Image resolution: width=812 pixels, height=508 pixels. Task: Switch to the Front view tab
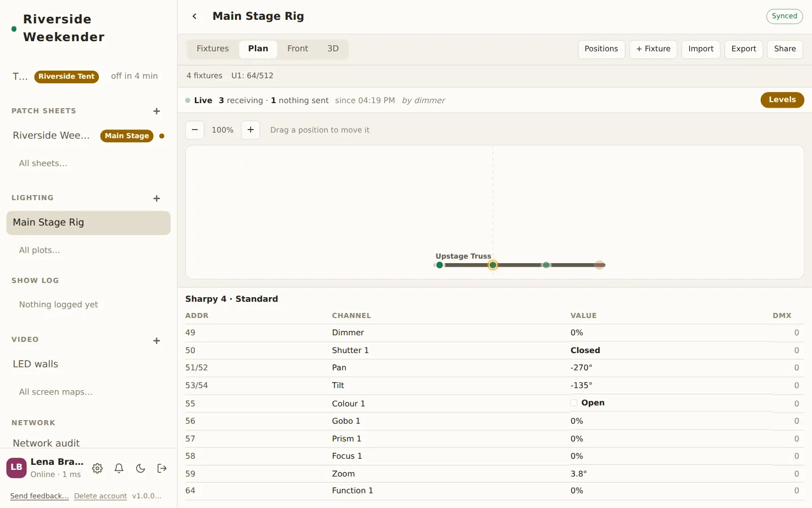coord(297,49)
